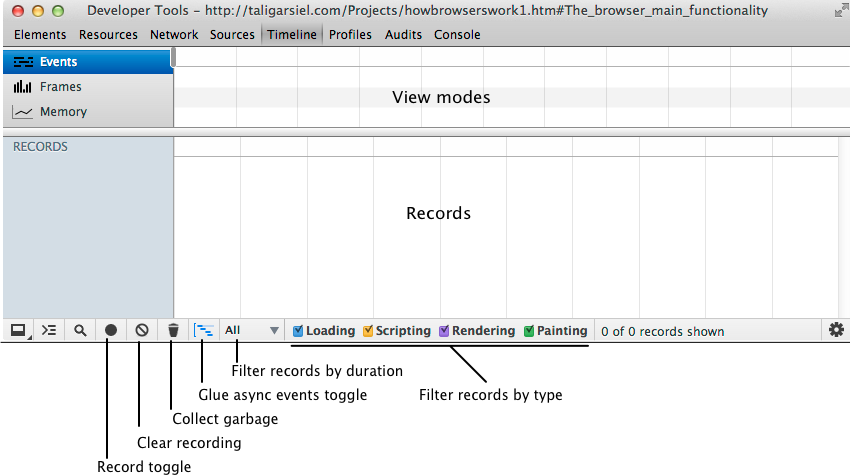Viewport: 850px width, 475px height.
Task: Click the sidebar resize handle beside Events
Action: 173,58
